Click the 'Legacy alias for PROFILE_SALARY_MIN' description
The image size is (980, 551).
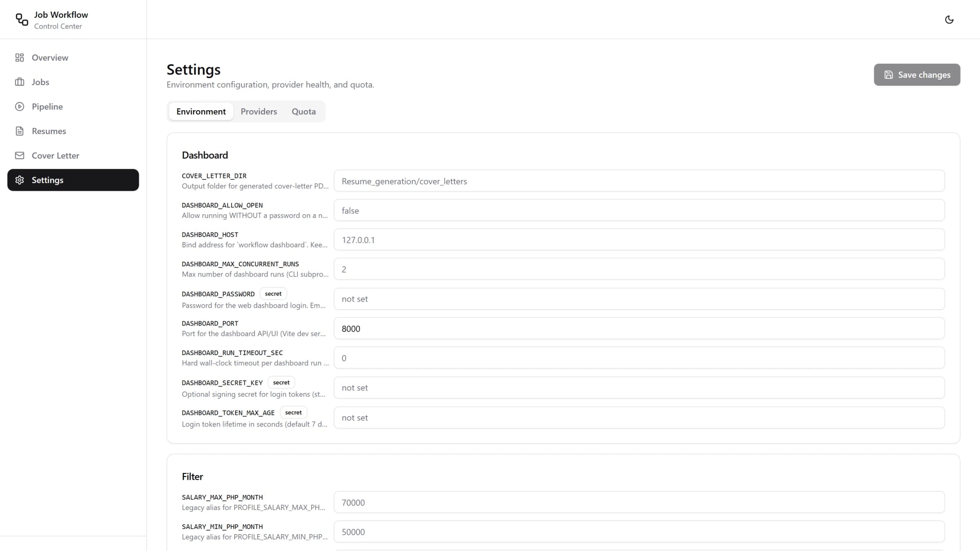pyautogui.click(x=255, y=537)
